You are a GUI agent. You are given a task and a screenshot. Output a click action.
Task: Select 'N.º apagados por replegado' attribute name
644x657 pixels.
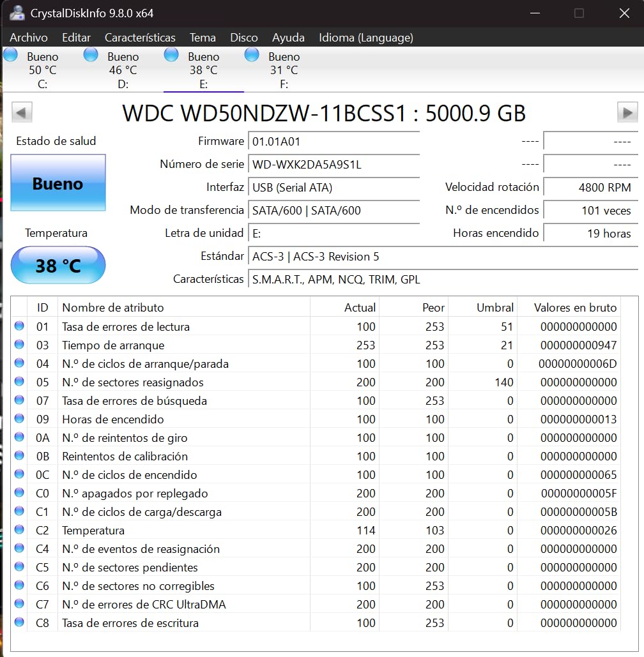pos(135,494)
